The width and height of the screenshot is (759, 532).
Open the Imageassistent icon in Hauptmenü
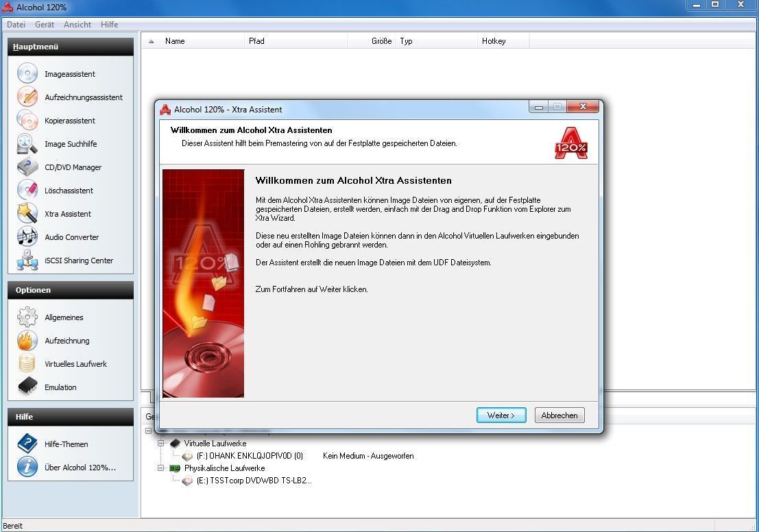pos(27,73)
